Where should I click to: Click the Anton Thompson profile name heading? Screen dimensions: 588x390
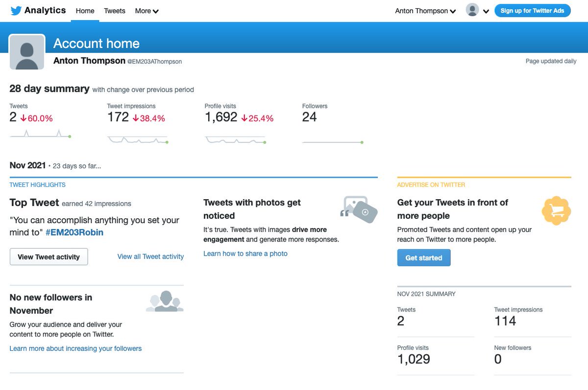(89, 61)
